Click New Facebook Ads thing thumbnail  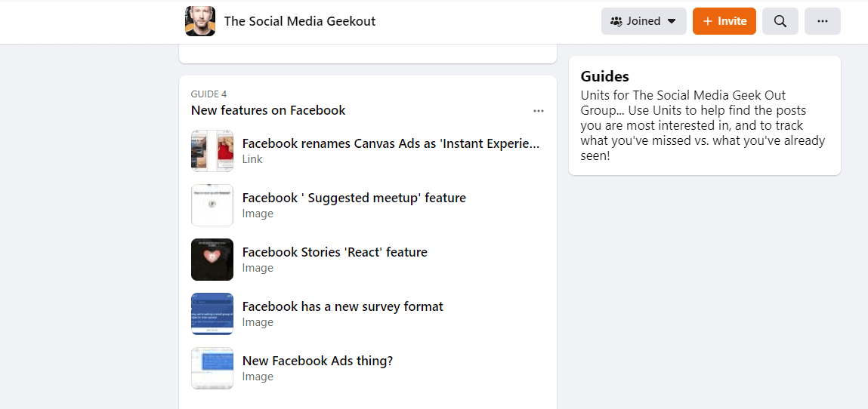(212, 368)
